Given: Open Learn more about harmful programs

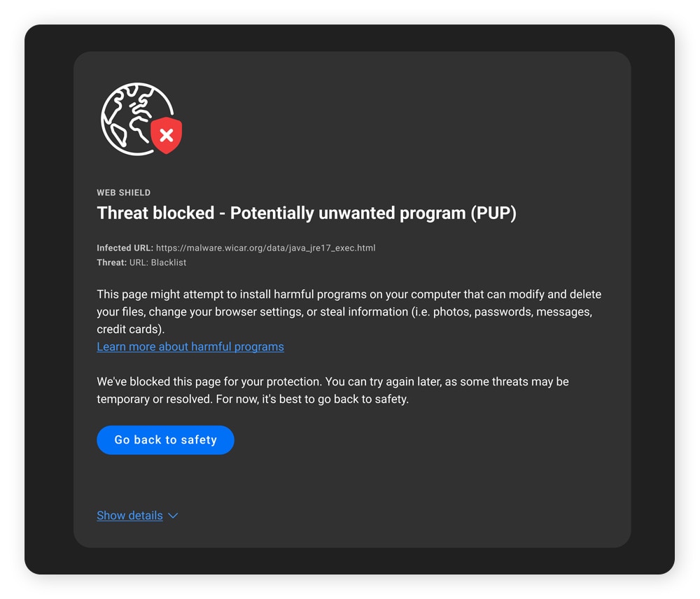Looking at the screenshot, I should coord(190,346).
